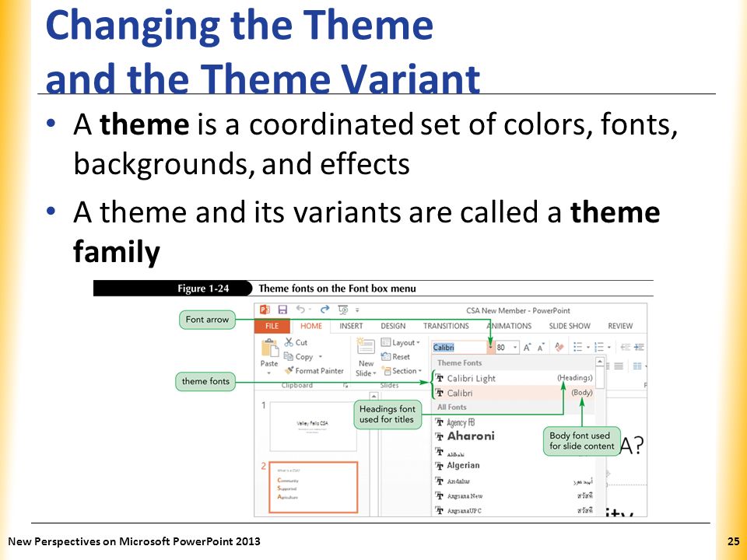Viewport: 747px width, 560px height.
Task: Open the Numbering dropdown arrow
Action: (x=608, y=348)
